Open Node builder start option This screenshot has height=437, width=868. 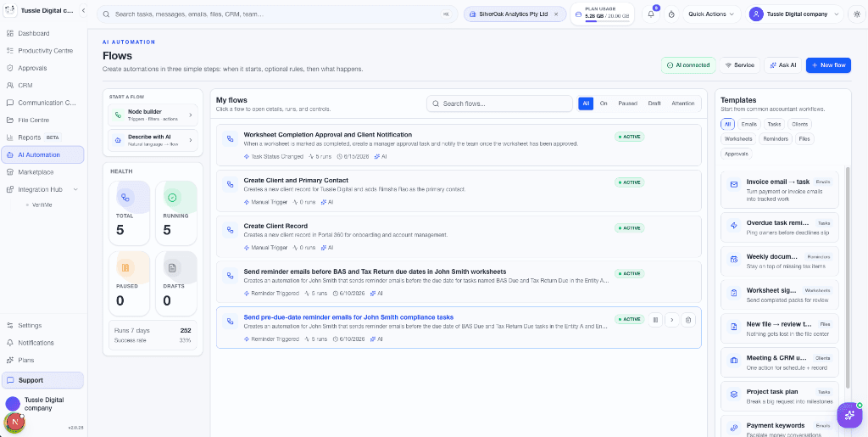click(x=153, y=115)
